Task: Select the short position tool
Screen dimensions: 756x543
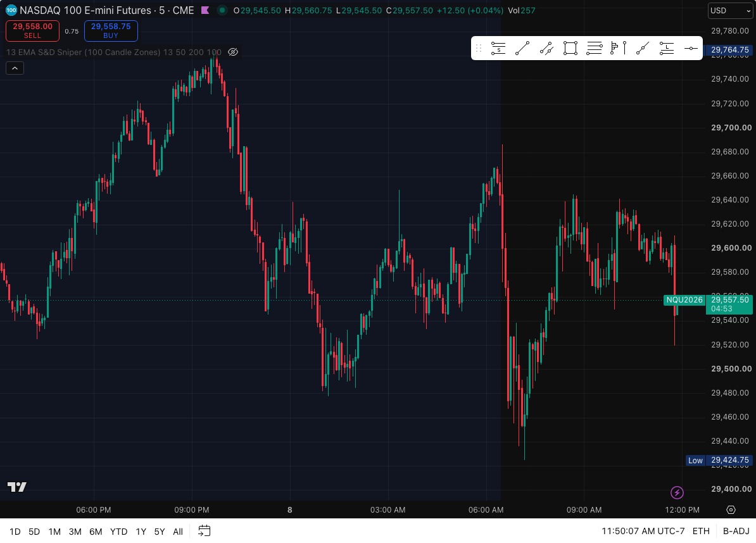Action: pos(498,48)
